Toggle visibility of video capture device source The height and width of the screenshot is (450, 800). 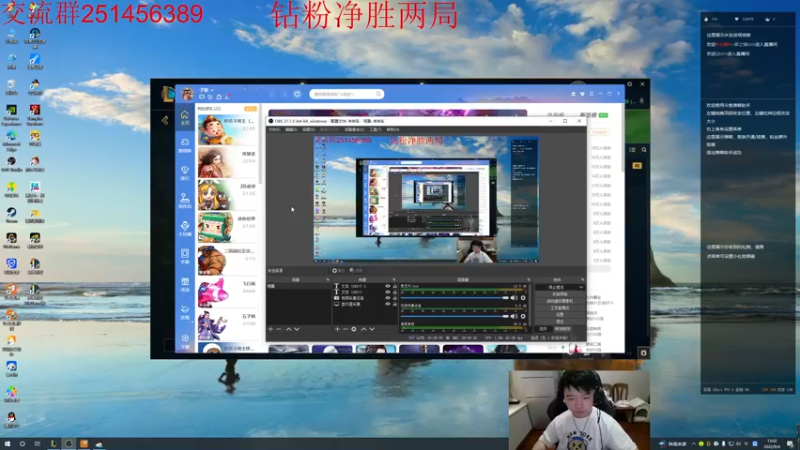point(388,298)
